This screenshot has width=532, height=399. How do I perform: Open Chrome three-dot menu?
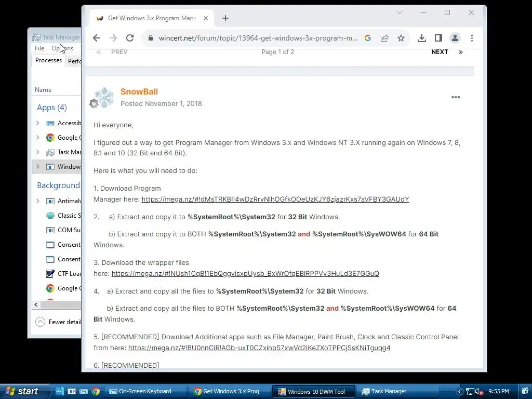pos(472,38)
